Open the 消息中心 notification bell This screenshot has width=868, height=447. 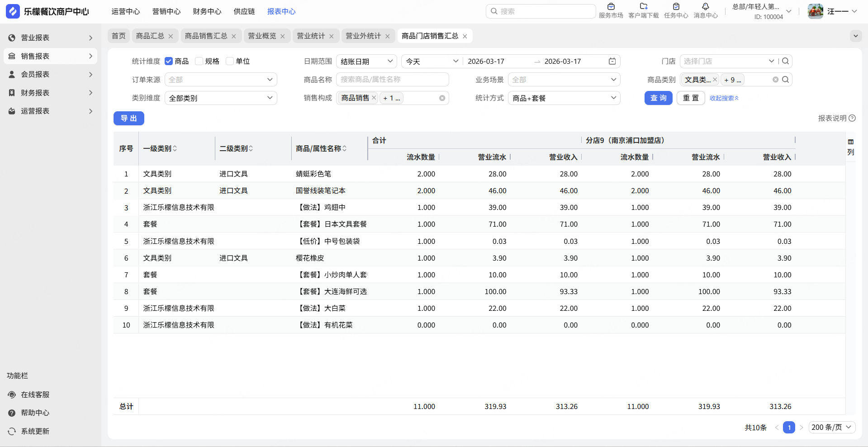(705, 7)
